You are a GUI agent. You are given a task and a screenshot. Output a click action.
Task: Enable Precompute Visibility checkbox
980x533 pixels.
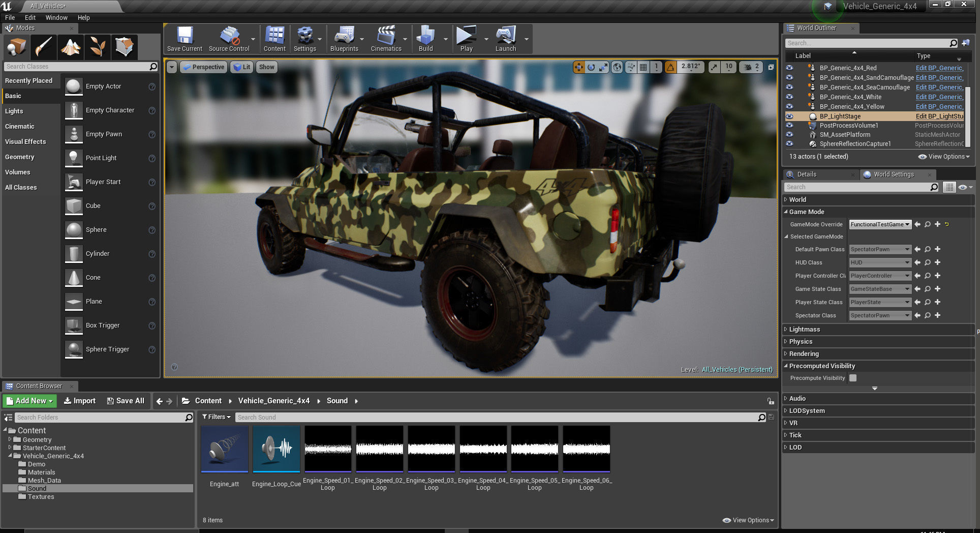(x=853, y=378)
